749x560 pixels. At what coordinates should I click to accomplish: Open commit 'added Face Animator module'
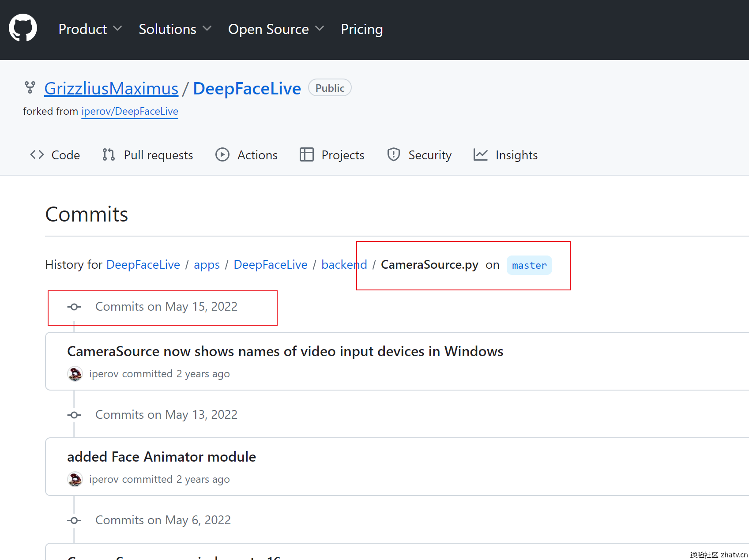[x=162, y=457]
